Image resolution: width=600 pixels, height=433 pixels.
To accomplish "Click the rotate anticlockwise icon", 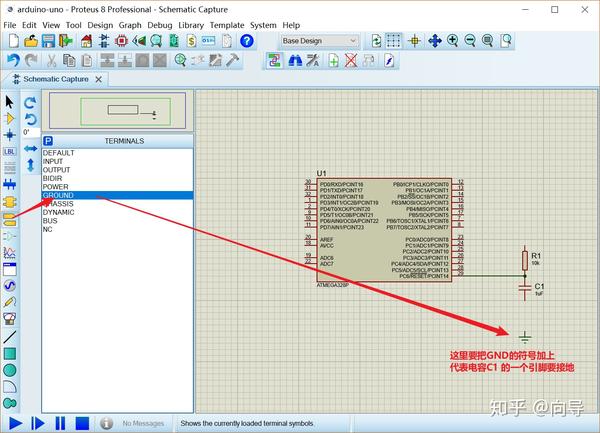I will (30, 119).
